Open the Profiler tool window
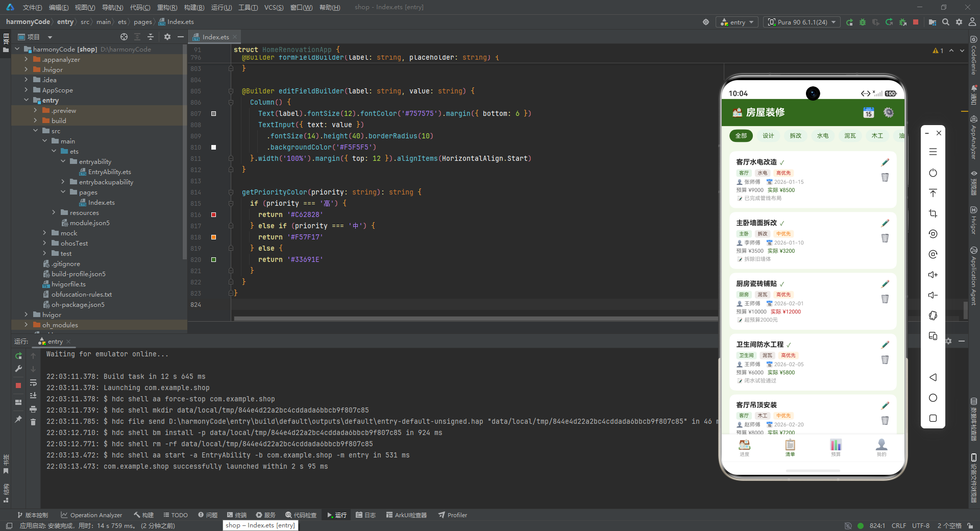 453,515
